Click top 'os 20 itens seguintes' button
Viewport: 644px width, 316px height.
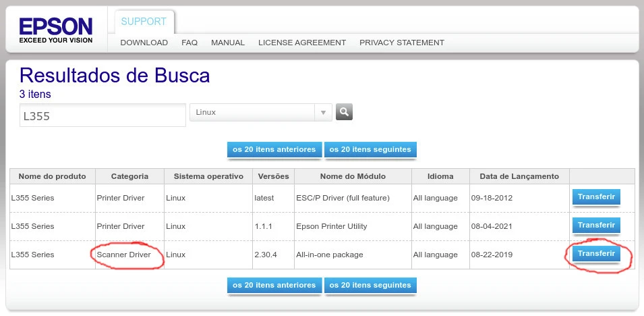pos(370,150)
